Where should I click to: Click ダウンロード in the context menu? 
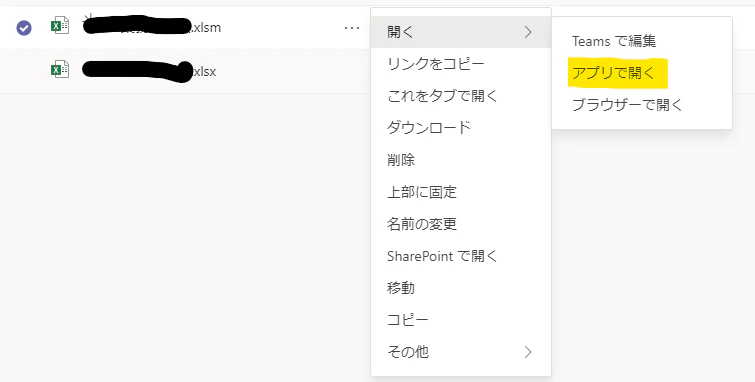click(x=461, y=128)
